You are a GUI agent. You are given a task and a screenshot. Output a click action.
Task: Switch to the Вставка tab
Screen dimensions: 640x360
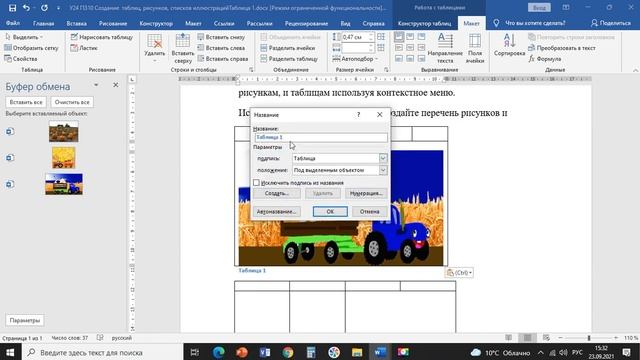pos(76,23)
